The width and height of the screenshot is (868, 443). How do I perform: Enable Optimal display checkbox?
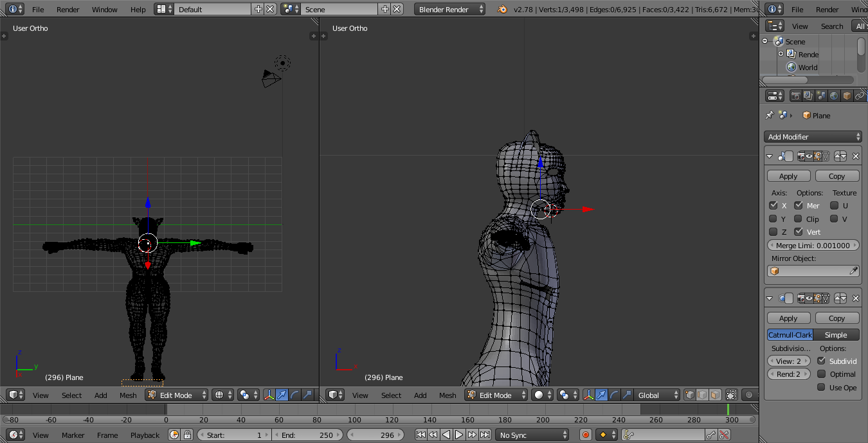tap(821, 374)
